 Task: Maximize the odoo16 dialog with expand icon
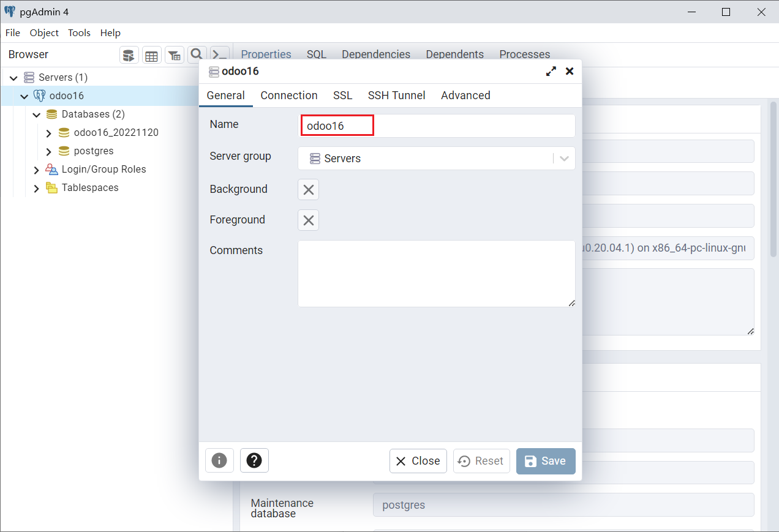click(551, 71)
